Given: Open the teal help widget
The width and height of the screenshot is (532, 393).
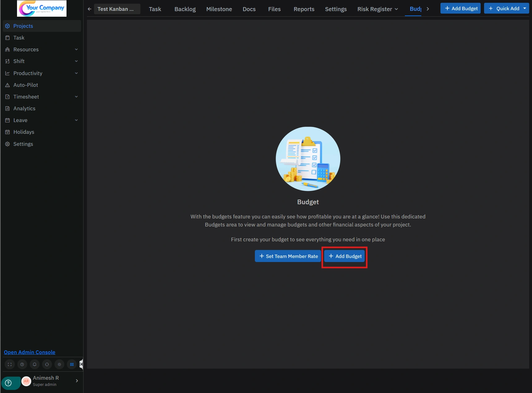Looking at the screenshot, I should point(11,383).
